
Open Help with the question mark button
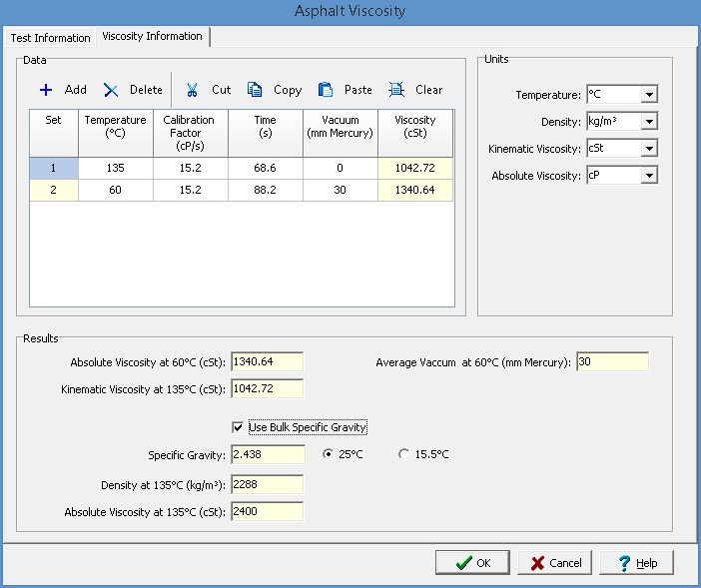(x=636, y=562)
